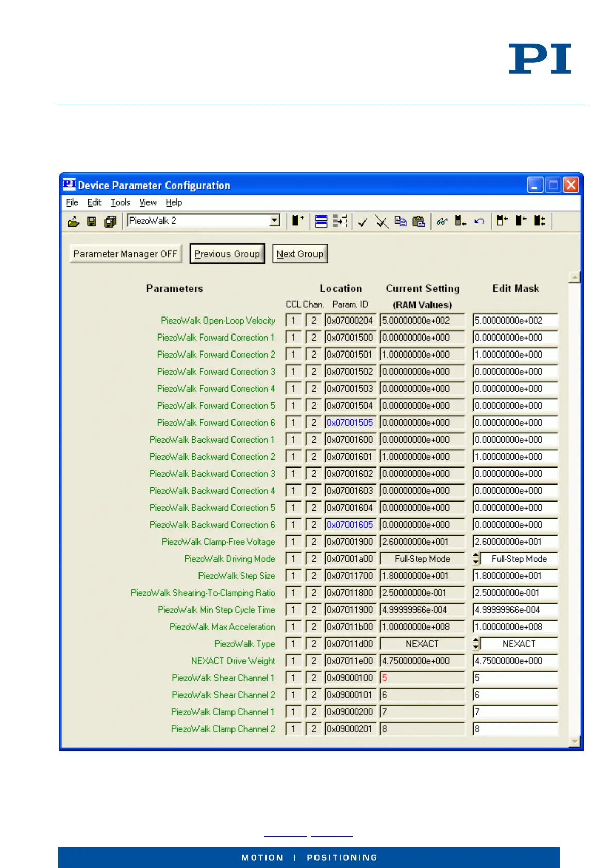Click the scrollbar down arrow
Image resolution: width=614 pixels, height=868 pixels.
pos(574,741)
